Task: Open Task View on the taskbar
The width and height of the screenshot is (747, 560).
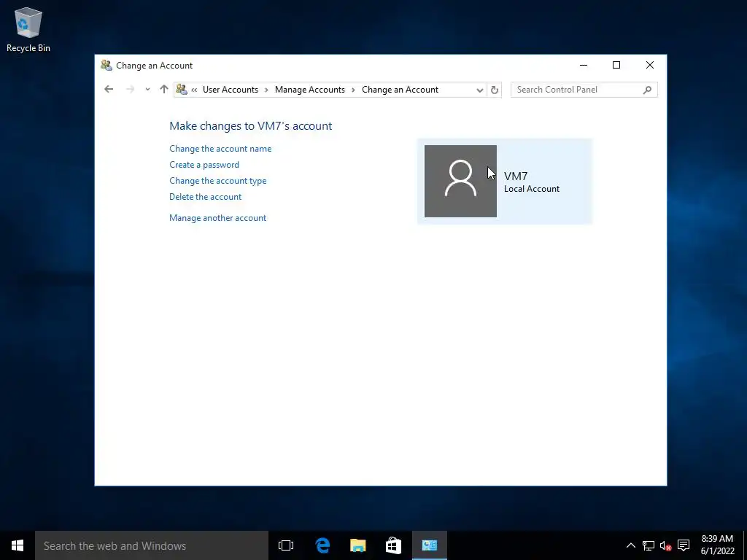Action: [286, 545]
